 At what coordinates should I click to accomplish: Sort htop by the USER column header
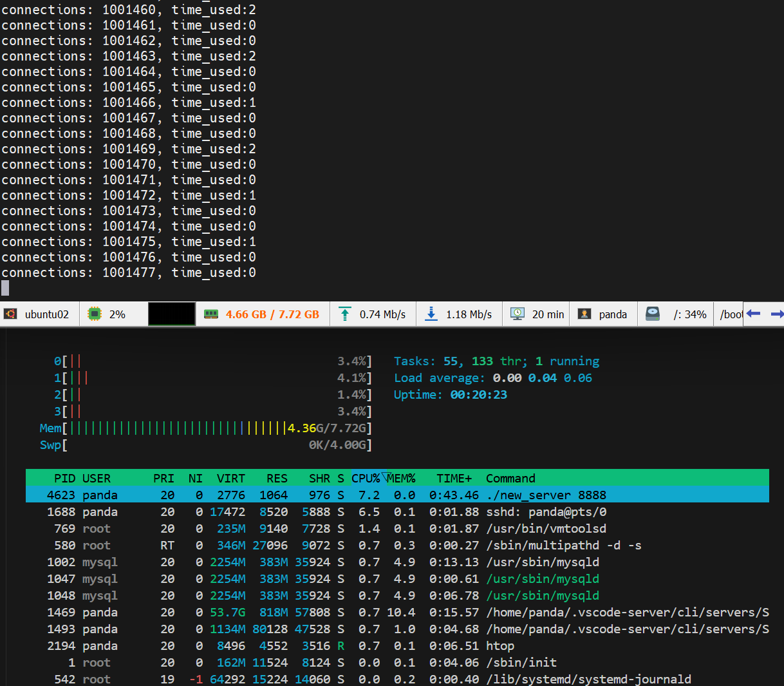pyautogui.click(x=97, y=478)
